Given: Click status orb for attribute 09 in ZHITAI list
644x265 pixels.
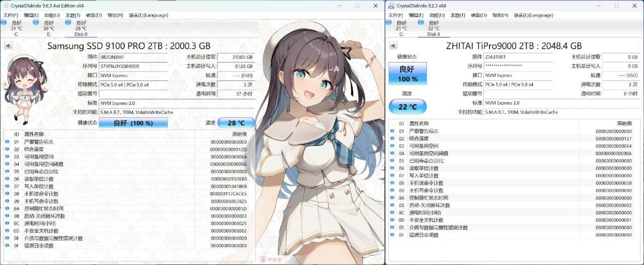Looking at the screenshot, I should point(391,191).
